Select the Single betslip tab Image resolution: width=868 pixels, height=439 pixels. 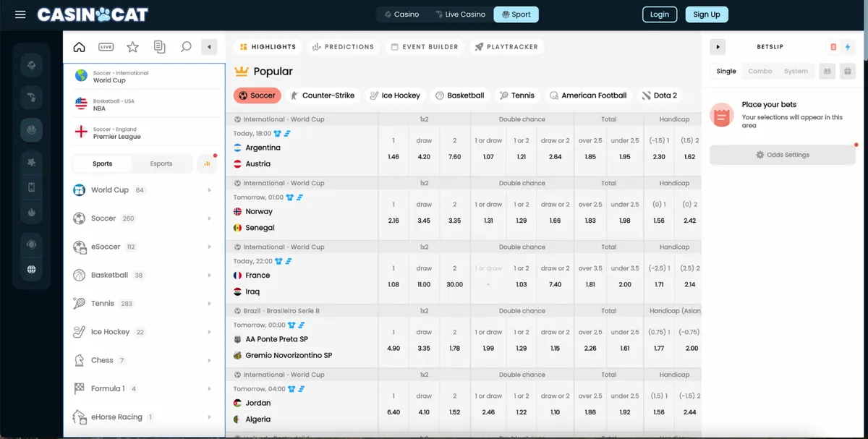726,71
